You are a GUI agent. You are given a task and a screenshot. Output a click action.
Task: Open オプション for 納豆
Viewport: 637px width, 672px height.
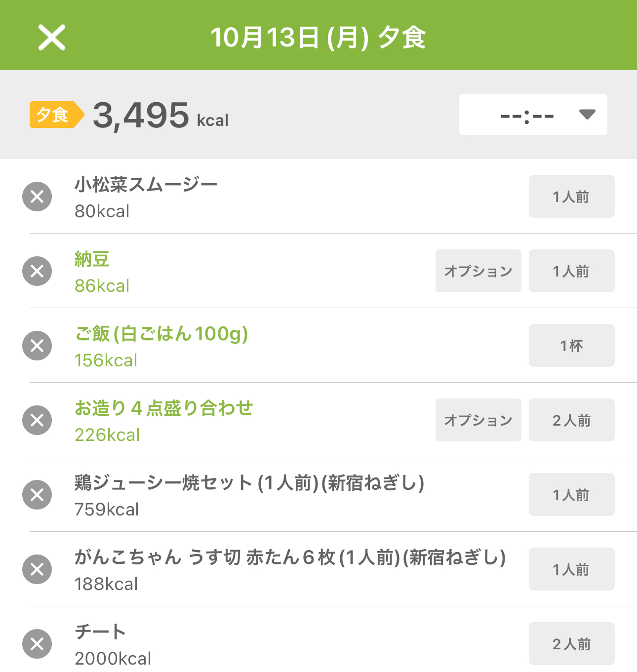coord(478,271)
